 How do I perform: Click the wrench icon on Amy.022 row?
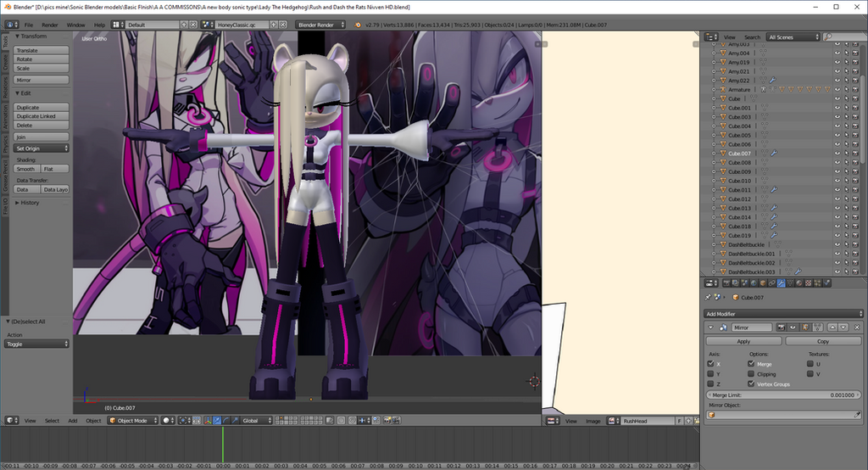click(x=773, y=81)
